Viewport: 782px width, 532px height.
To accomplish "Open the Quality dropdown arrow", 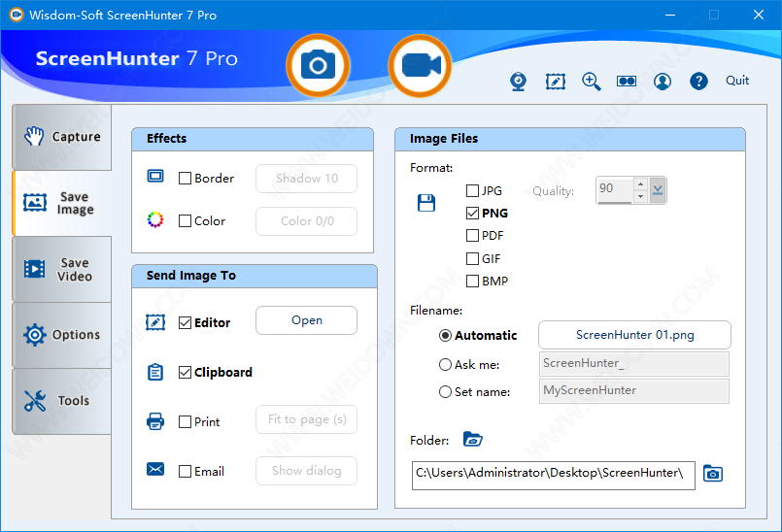I will point(658,190).
